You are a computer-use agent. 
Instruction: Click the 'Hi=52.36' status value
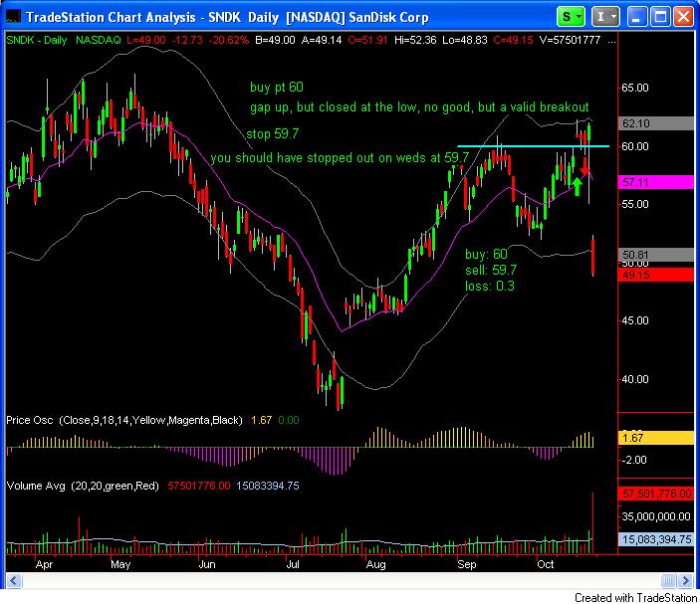point(415,40)
